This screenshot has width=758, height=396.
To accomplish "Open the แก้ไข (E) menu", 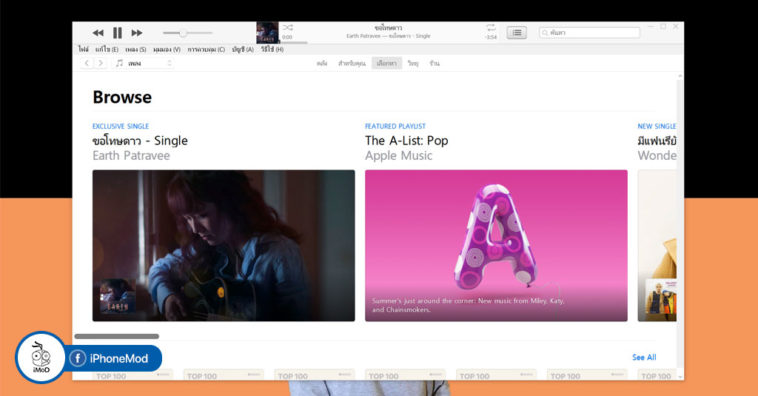I will (107, 49).
